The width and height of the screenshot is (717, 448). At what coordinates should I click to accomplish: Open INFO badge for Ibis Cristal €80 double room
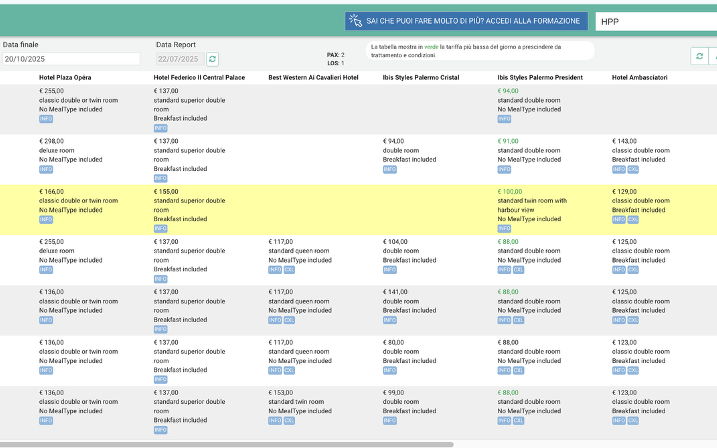click(389, 369)
